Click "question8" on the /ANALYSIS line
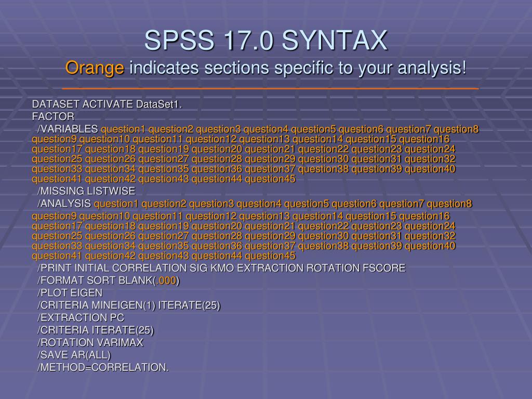 (x=449, y=204)
